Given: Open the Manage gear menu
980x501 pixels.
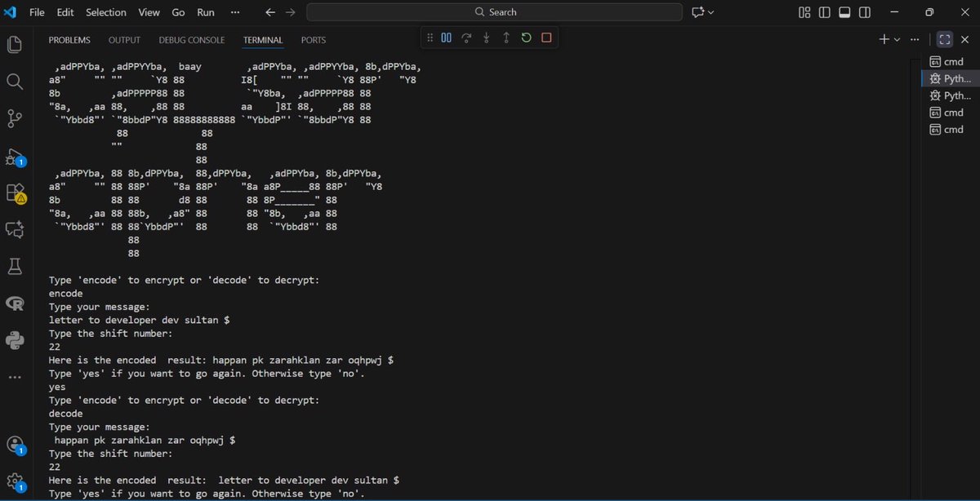Looking at the screenshot, I should coord(14,481).
